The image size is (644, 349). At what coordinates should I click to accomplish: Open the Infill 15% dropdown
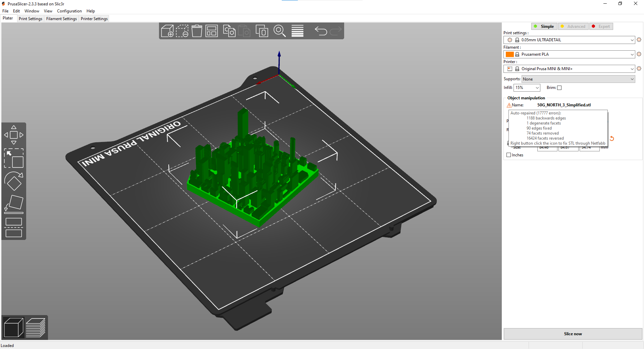point(527,88)
